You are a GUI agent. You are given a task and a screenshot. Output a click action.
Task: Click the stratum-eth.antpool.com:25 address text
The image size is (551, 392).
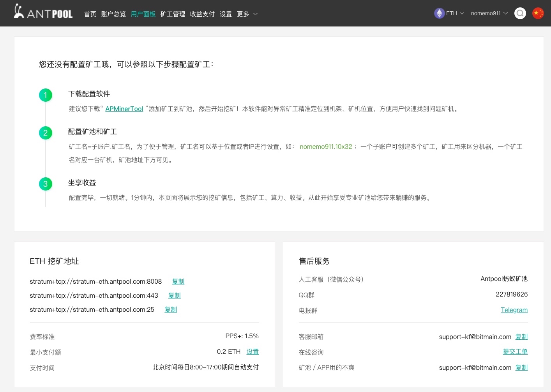(x=92, y=309)
